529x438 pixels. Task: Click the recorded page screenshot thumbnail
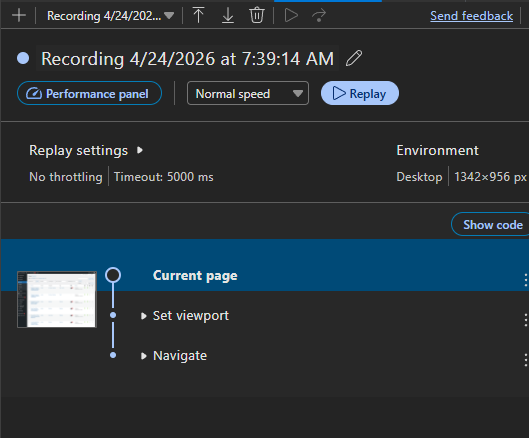point(57,299)
